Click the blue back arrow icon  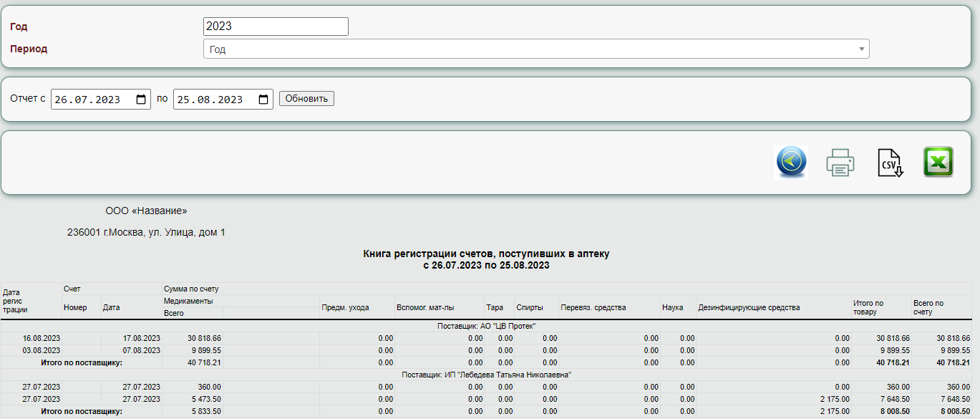click(790, 162)
